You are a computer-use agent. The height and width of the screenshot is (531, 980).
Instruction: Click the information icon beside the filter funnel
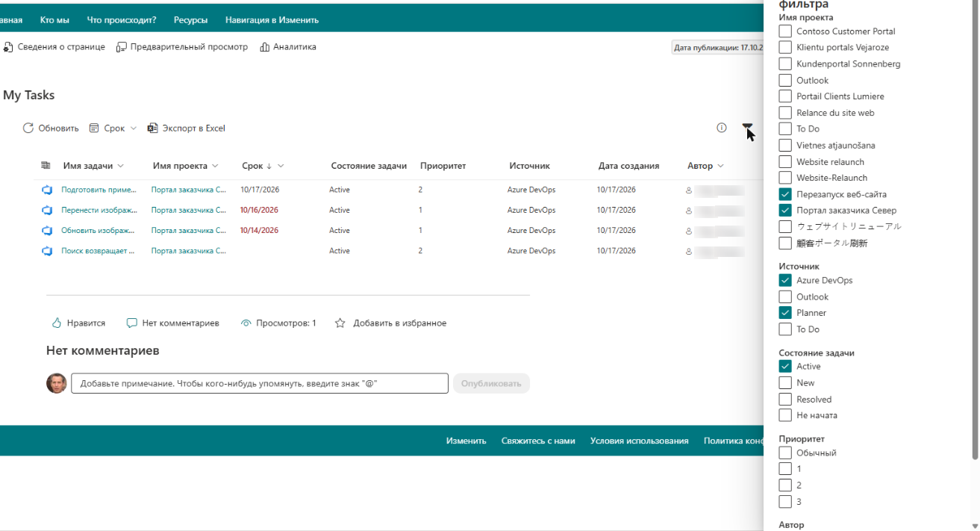(721, 128)
